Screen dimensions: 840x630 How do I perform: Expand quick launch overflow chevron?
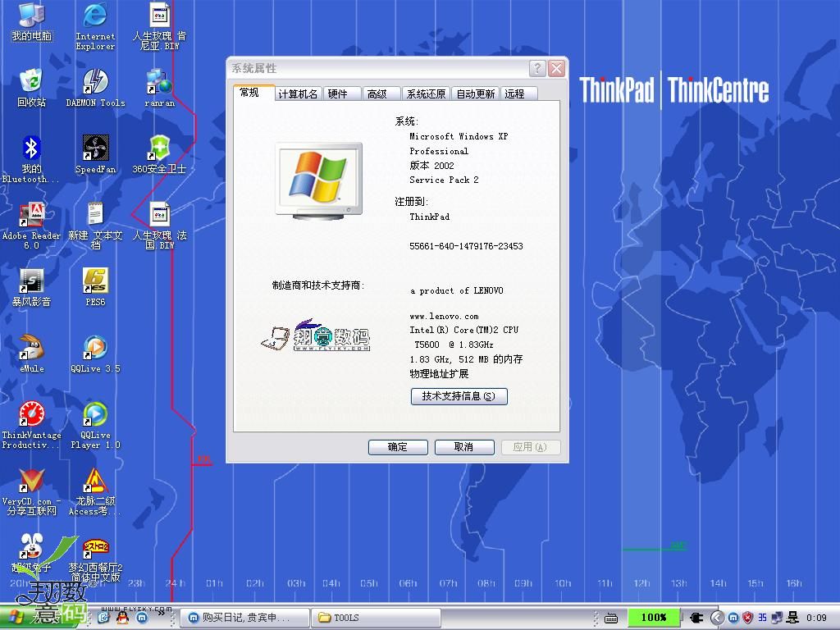[162, 613]
